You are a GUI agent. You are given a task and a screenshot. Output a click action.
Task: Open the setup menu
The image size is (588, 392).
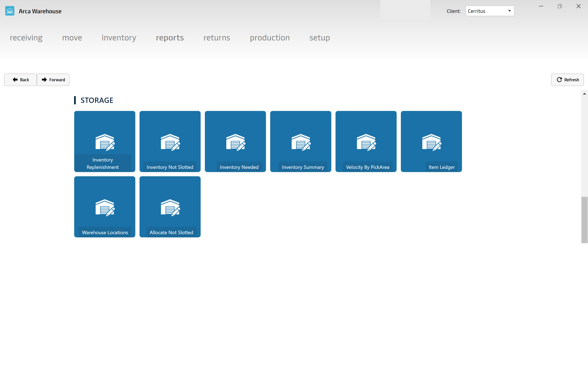pyautogui.click(x=320, y=38)
